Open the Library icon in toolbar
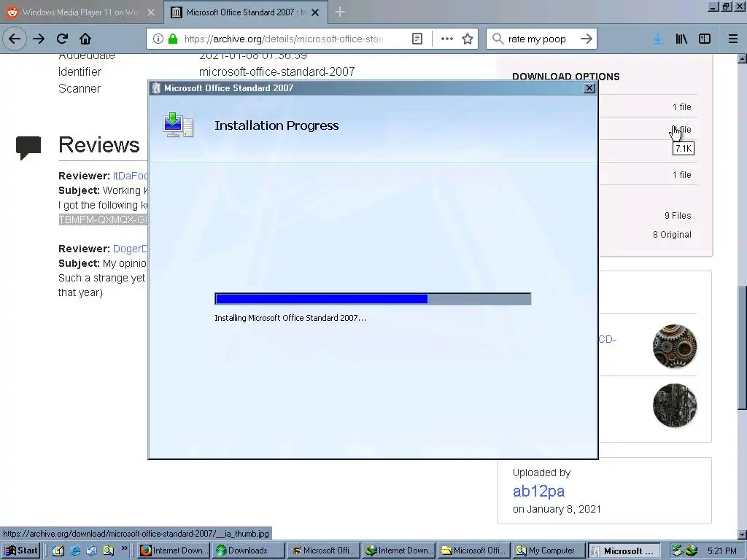Image resolution: width=747 pixels, height=560 pixels. [x=681, y=39]
